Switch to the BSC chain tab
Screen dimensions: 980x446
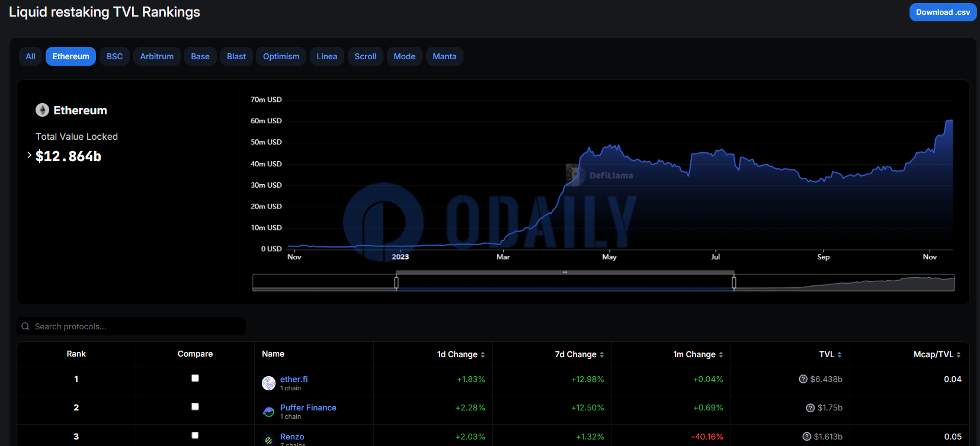pos(114,56)
